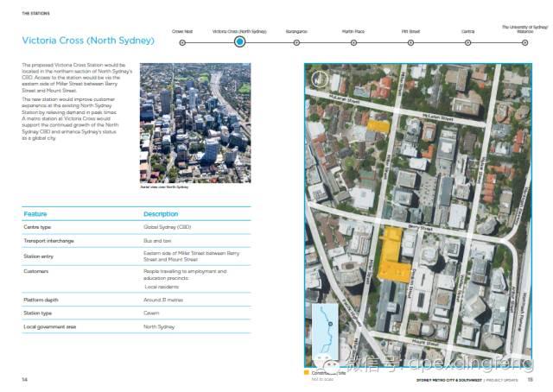Click the Description column header
Screen dimensions: 553x392
pos(160,213)
